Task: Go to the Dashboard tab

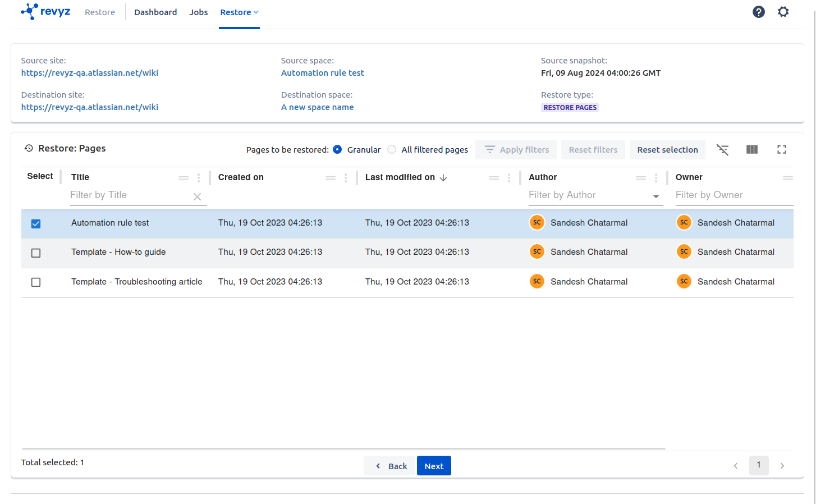Action: (155, 12)
